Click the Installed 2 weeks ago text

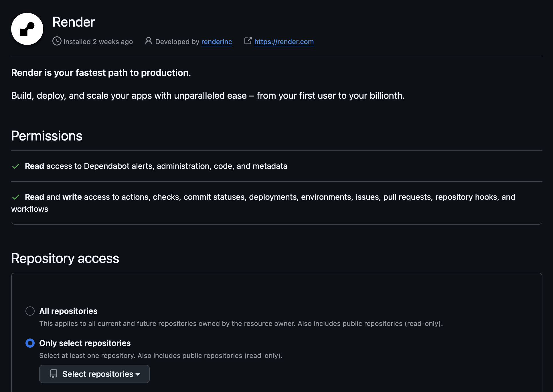(98, 42)
